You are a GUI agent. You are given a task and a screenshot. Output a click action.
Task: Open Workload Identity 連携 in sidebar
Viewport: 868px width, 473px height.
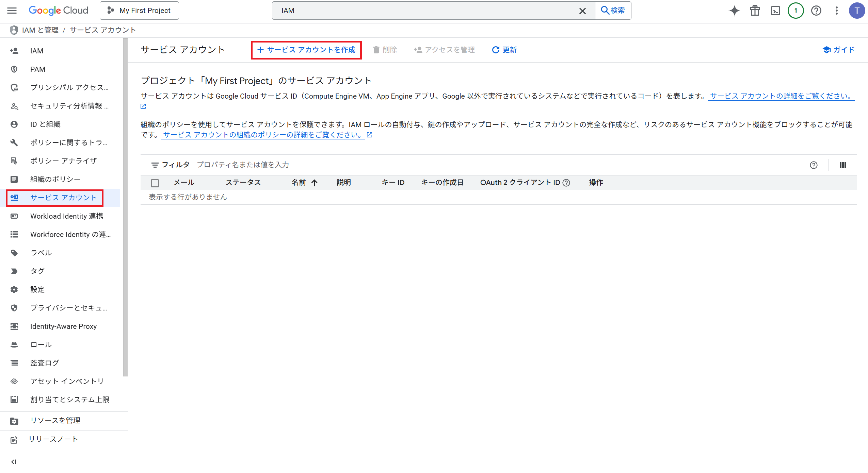tap(66, 216)
